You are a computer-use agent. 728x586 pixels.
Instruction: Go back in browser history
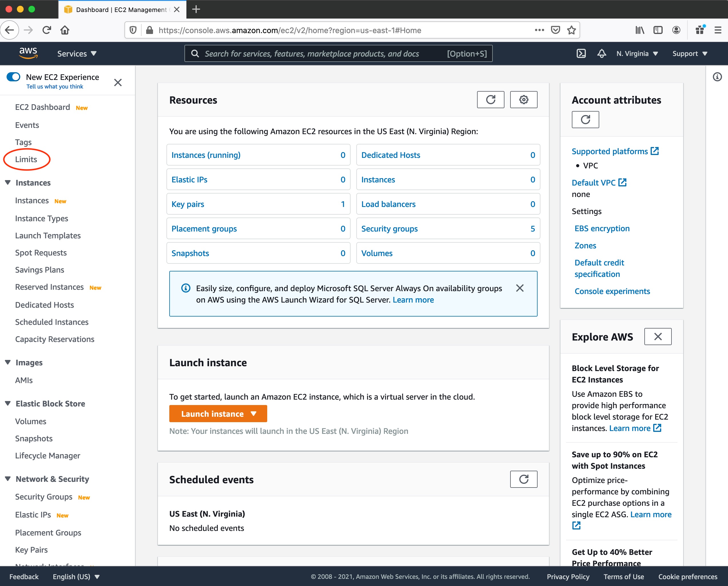pos(9,30)
